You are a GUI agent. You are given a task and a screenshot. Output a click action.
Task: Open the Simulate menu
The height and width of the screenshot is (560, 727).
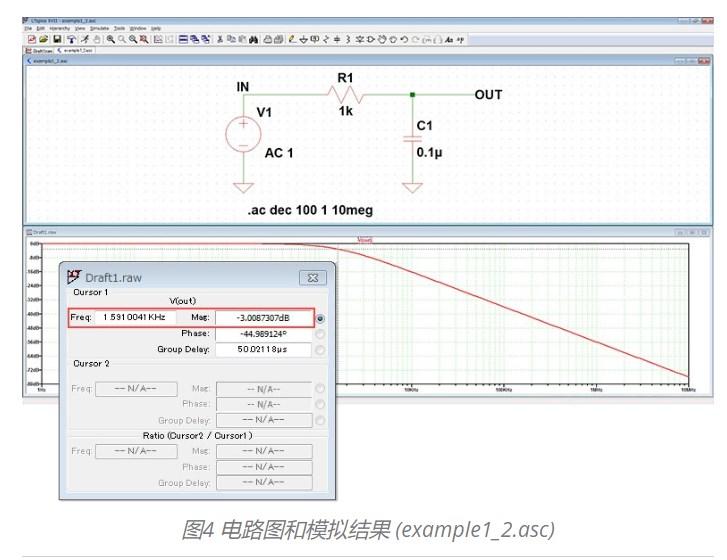[99, 28]
